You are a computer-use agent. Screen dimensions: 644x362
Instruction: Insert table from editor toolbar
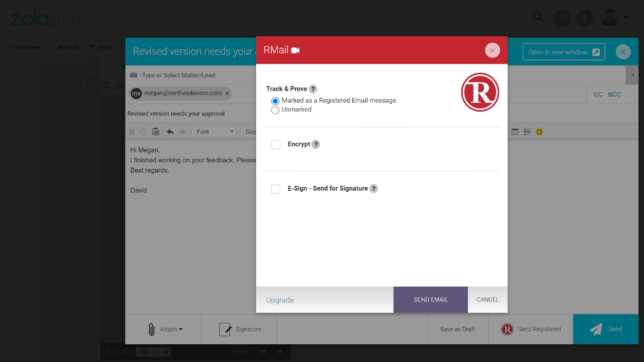[x=515, y=132]
